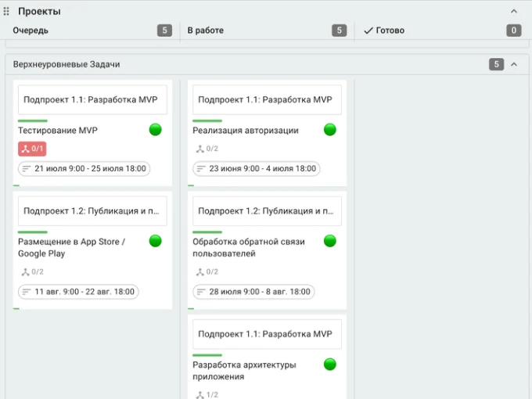Select the В работе column header
The image size is (532, 399).
tap(205, 31)
